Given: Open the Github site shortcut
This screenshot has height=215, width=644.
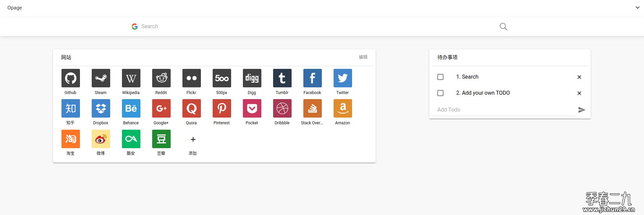Looking at the screenshot, I should tap(71, 78).
